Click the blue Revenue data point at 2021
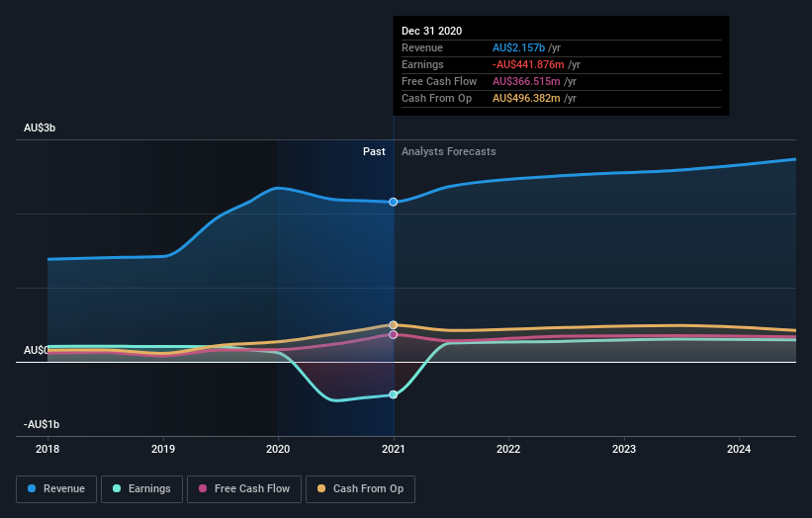The width and height of the screenshot is (812, 518). tap(394, 202)
